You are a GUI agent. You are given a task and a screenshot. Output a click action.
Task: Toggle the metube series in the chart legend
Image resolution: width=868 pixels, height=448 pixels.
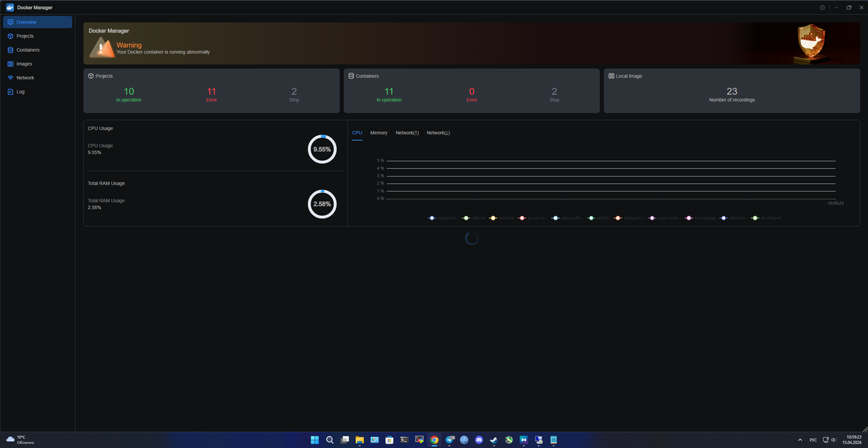click(502, 218)
